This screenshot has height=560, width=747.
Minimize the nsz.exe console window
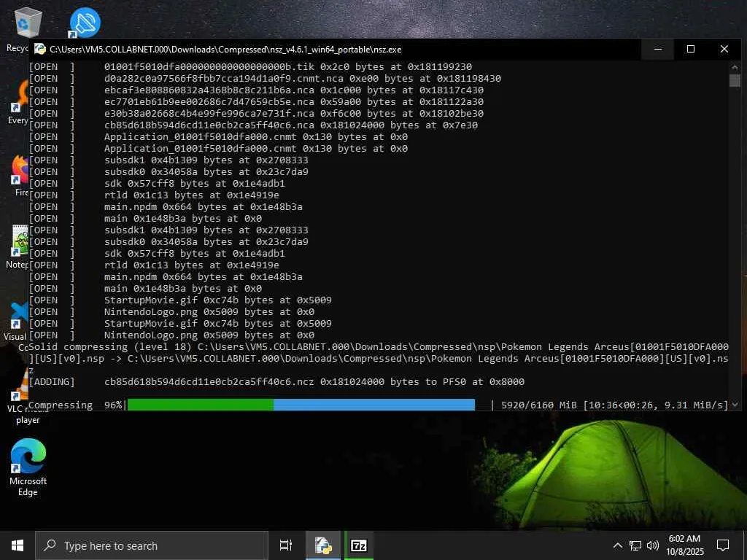coord(658,49)
